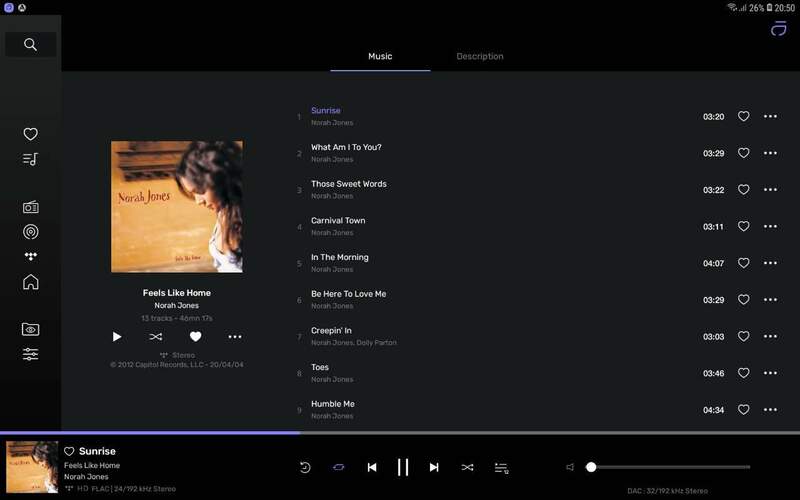The width and height of the screenshot is (800, 500).
Task: Open the playlists icon in sidebar
Action: [x=30, y=159]
